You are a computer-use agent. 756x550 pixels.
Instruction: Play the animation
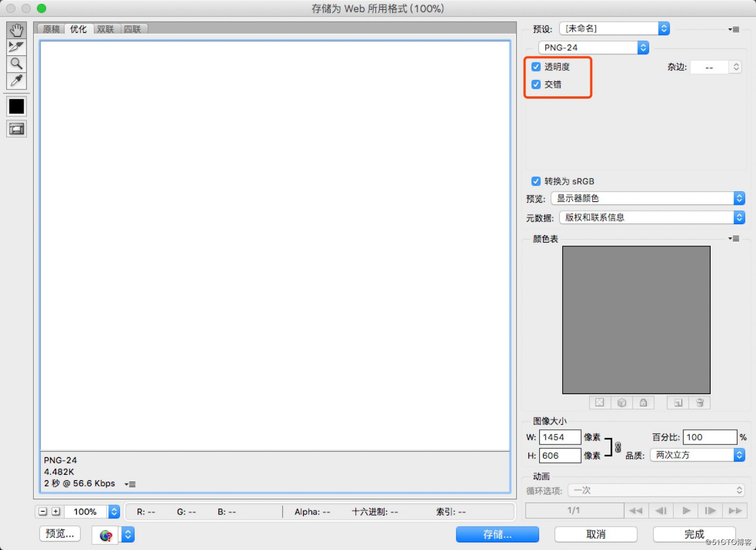(x=686, y=510)
